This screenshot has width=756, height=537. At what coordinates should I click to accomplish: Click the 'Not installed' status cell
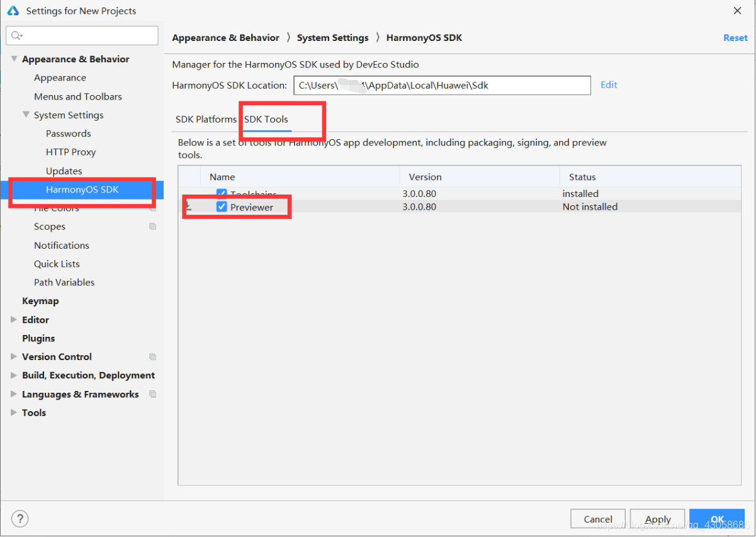pyautogui.click(x=590, y=206)
